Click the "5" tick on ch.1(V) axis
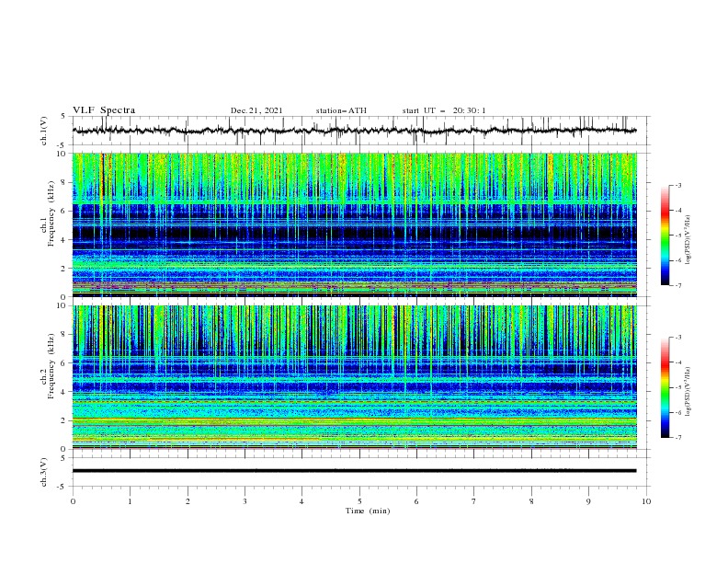Viewport: 728px width, 563px height. pos(63,117)
